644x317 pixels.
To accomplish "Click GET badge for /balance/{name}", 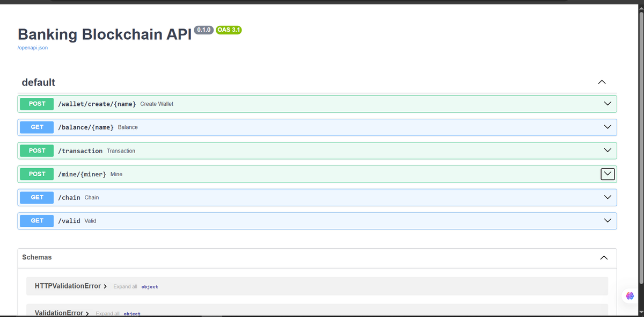I will pyautogui.click(x=37, y=127).
